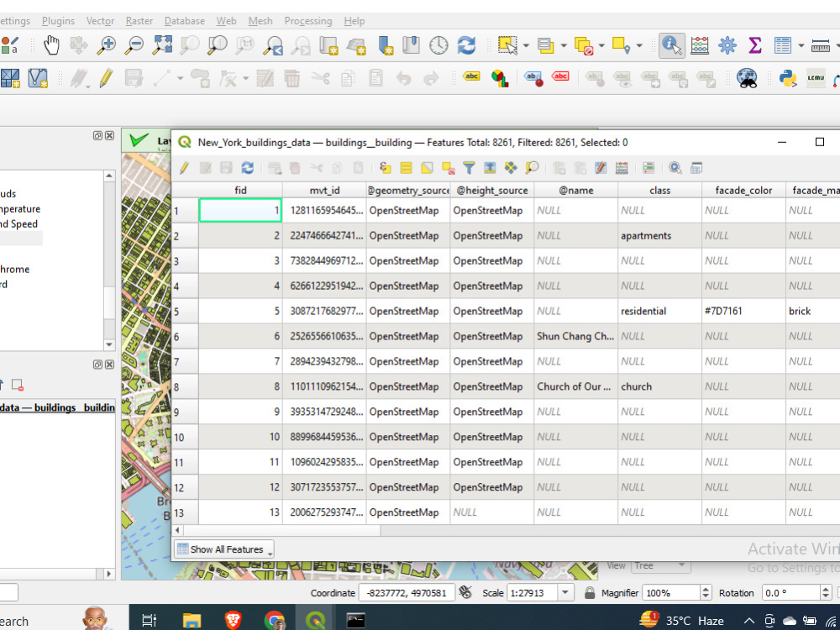This screenshot has height=630, width=840.
Task: Open Chrome from the Windows taskbar
Action: 275,621
